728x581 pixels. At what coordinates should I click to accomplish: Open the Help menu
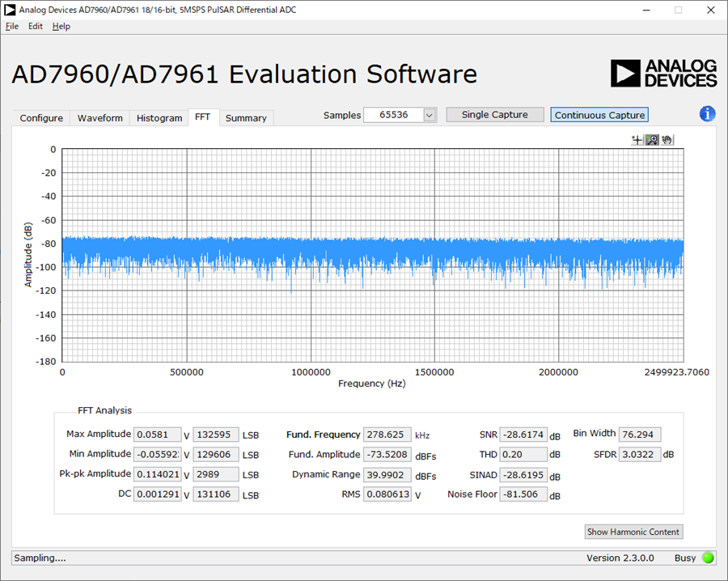(x=61, y=27)
